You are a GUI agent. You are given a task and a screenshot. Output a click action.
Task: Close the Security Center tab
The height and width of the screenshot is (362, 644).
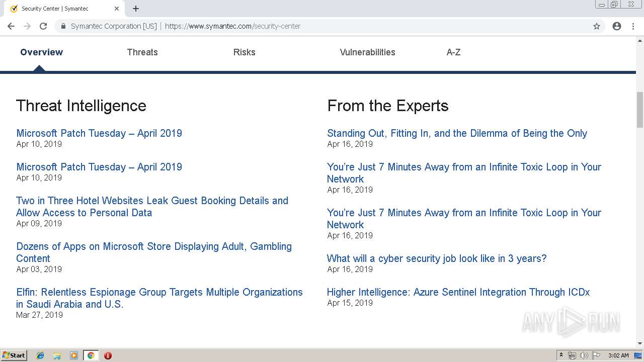pyautogui.click(x=117, y=9)
